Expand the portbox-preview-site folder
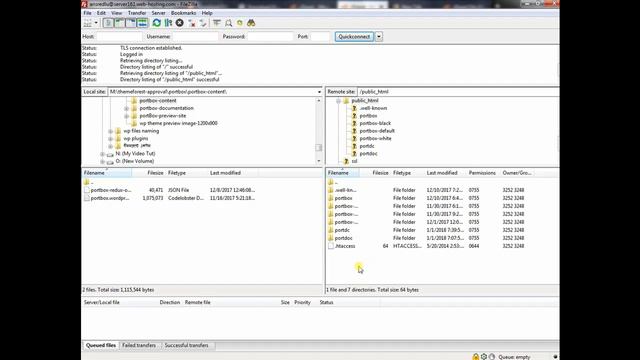The height and width of the screenshot is (360, 640). pos(127,116)
